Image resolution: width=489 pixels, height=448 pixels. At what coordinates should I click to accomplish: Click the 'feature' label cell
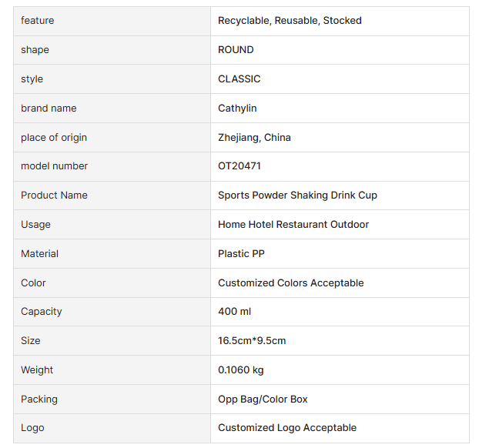tap(38, 21)
